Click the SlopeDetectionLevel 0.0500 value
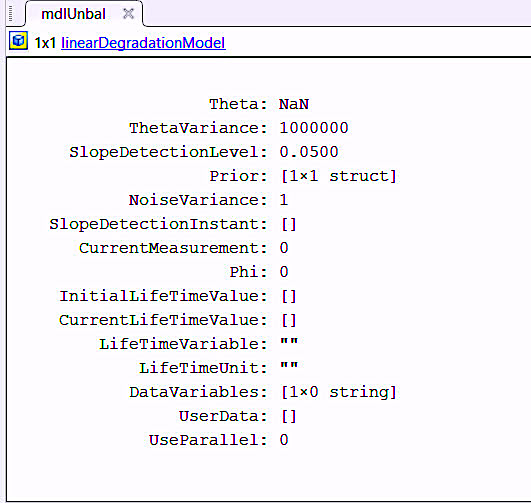 coord(309,152)
